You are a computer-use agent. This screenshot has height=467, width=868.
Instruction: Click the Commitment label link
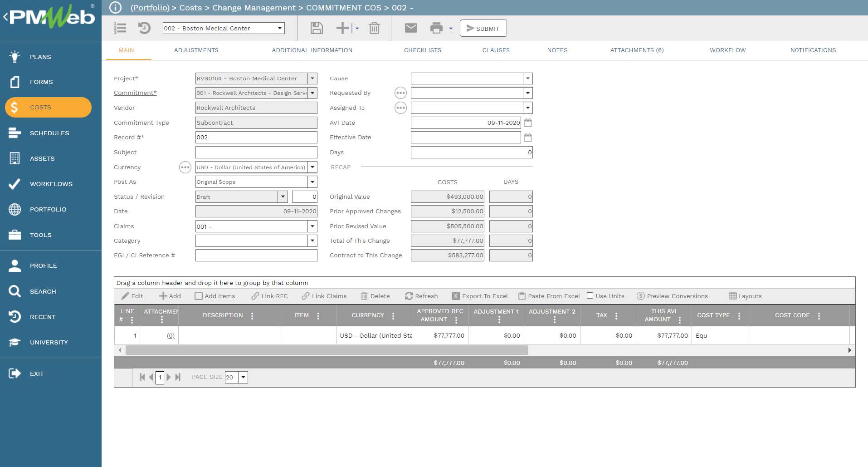[x=135, y=93]
